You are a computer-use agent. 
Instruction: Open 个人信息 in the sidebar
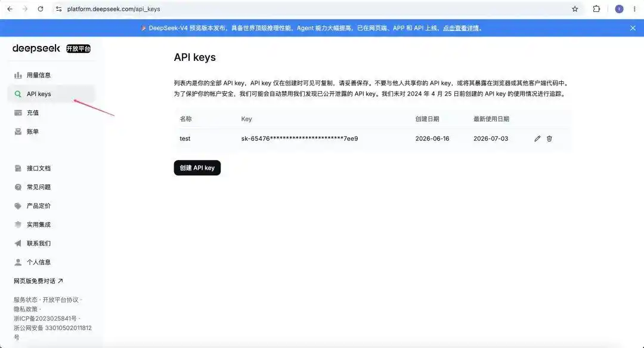coord(51,262)
